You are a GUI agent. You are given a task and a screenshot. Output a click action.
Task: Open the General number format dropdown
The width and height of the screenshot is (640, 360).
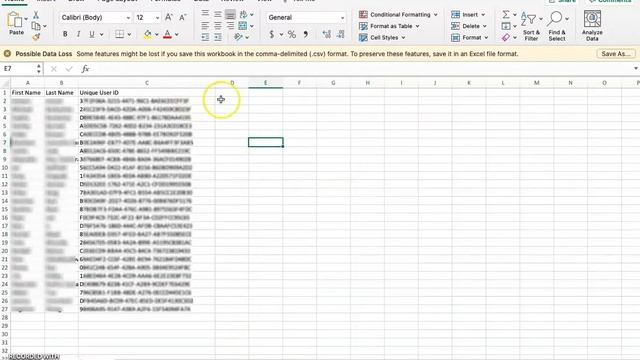point(306,18)
